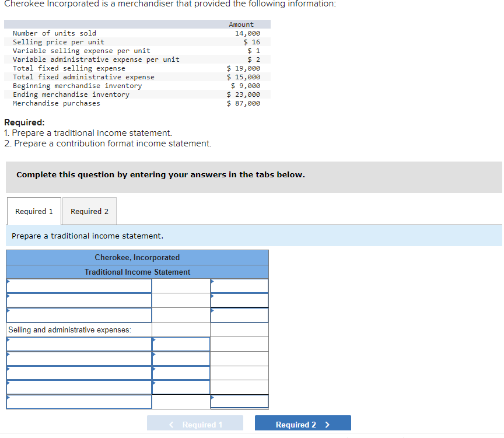504x438 pixels.
Task: Click 'Total fixed selling expense' row
Action: 137,68
